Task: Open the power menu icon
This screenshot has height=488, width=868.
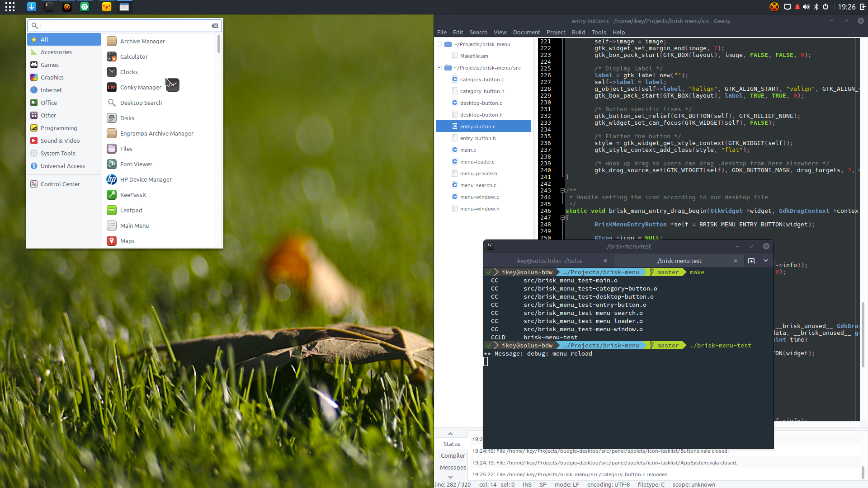Action: coord(826,7)
